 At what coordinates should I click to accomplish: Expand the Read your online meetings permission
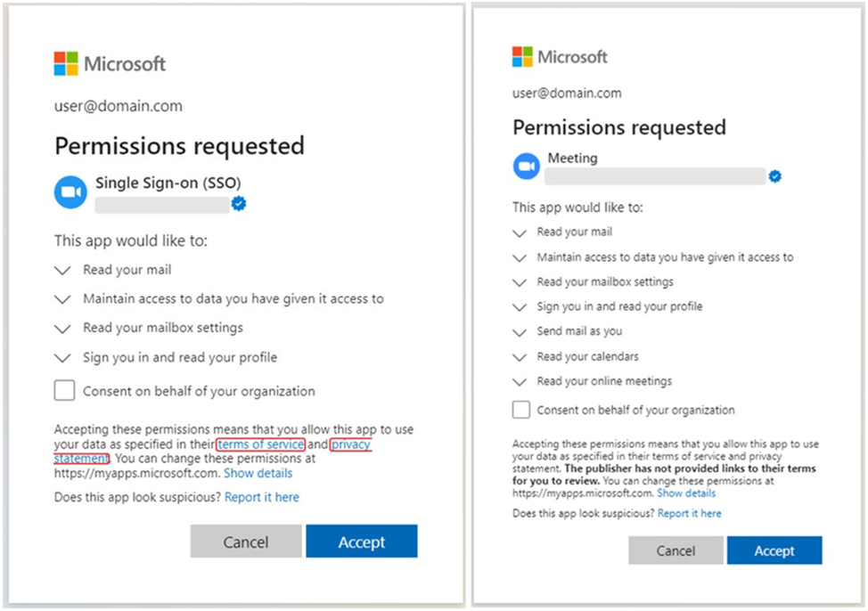[520, 382]
